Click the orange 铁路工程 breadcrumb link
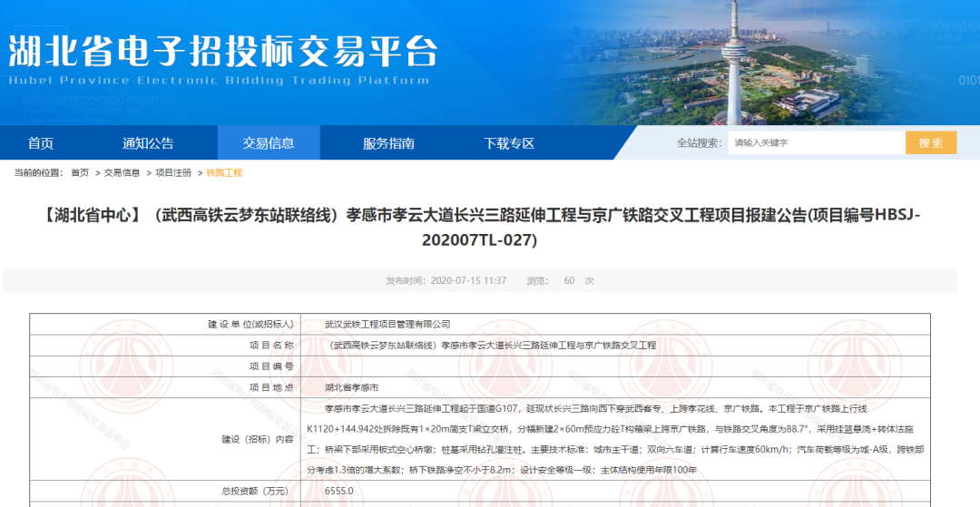Screen dimensions: 980x507 (224, 172)
